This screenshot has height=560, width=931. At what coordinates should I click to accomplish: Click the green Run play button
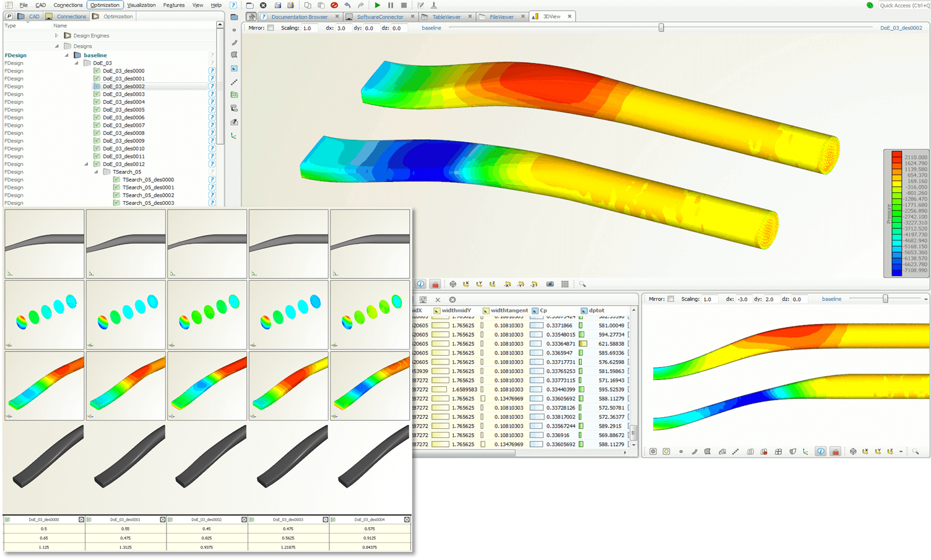(x=378, y=5)
